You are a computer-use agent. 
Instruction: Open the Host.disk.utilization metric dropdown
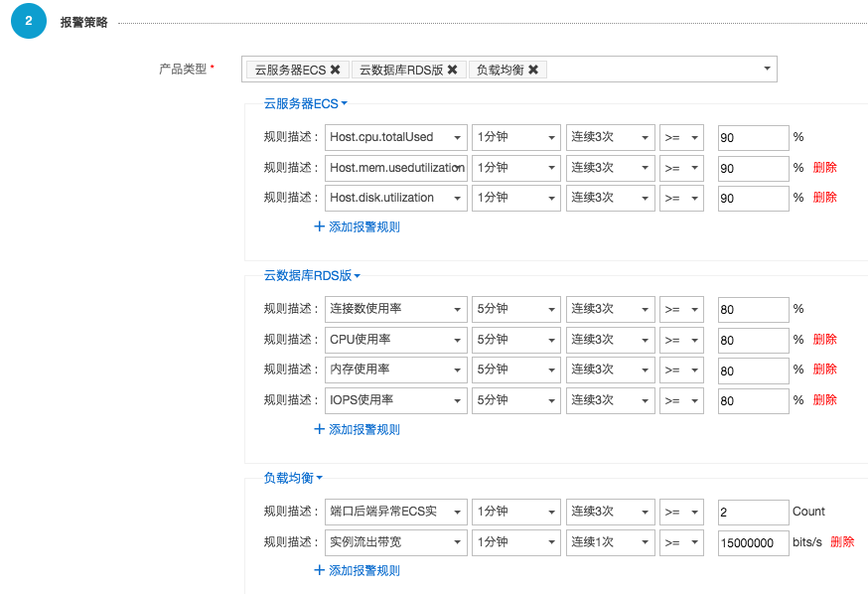[396, 198]
